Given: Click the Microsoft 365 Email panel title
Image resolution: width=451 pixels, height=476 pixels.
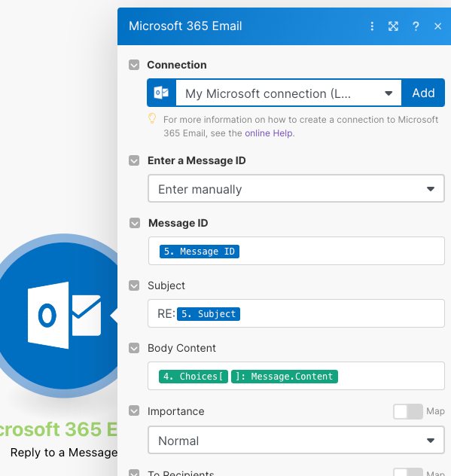Looking at the screenshot, I should (x=185, y=26).
